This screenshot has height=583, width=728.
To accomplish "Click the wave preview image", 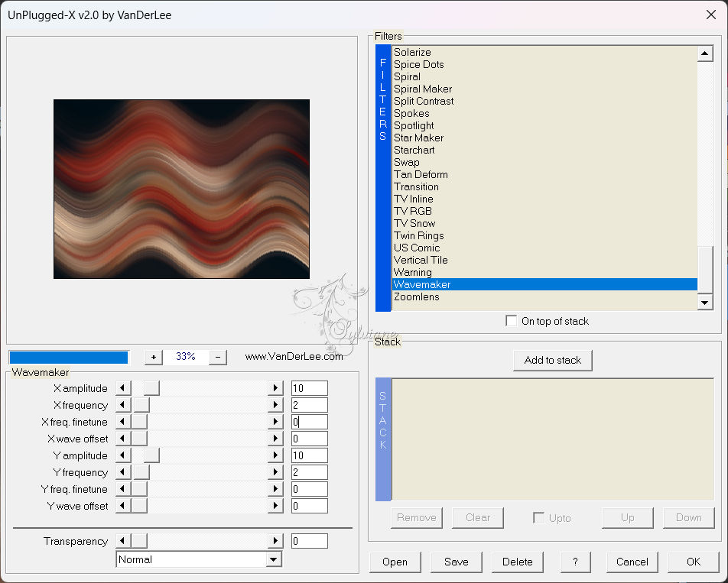I will click(181, 189).
